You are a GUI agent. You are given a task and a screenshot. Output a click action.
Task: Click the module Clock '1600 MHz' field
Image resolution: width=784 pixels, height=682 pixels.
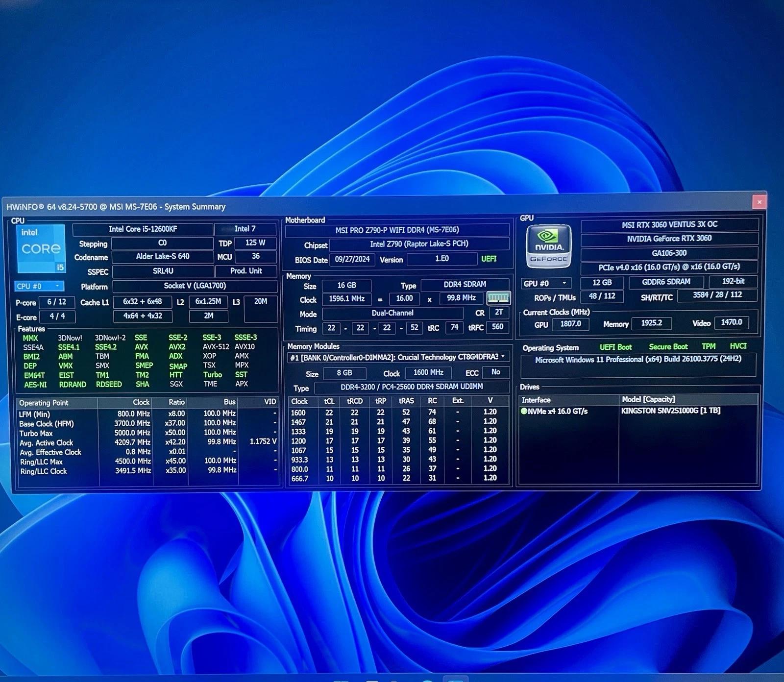(428, 372)
